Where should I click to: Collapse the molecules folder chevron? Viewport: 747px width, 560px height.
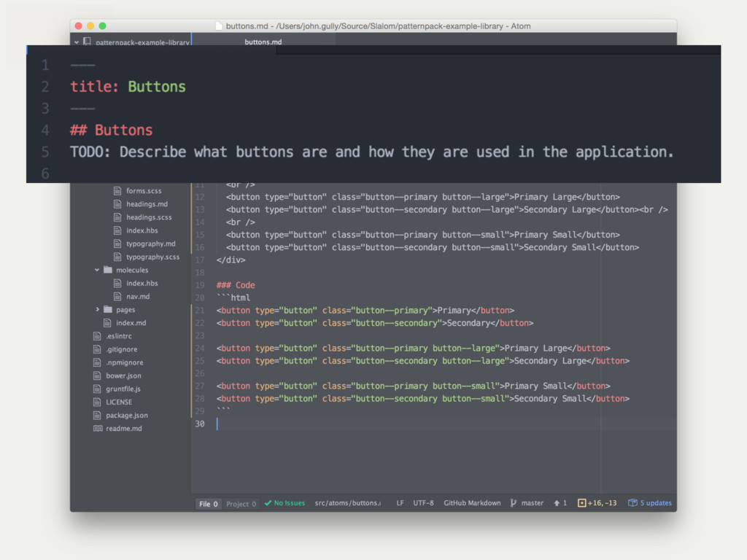97,270
